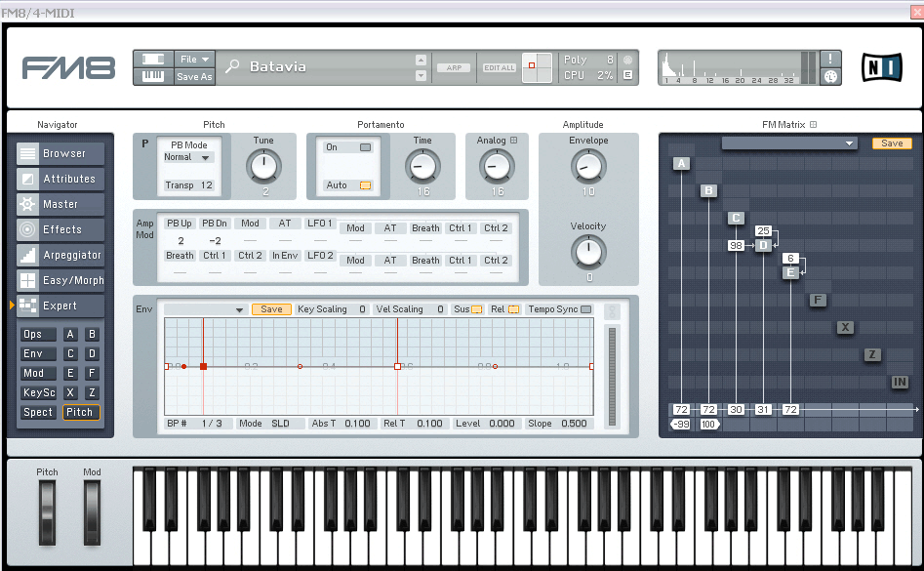Open the File menu dropdown
Screen dimensions: 924x571
tap(194, 59)
